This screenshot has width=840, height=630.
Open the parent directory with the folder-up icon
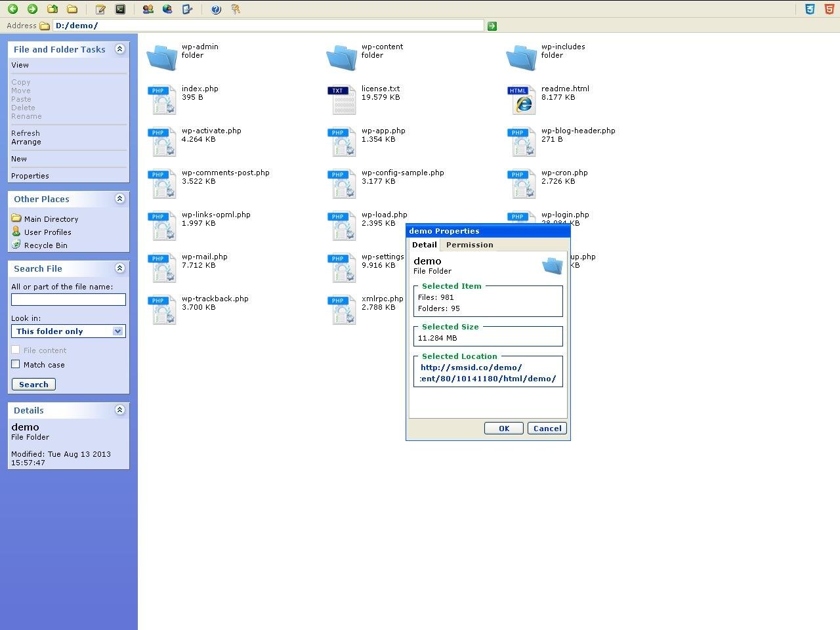(52, 9)
